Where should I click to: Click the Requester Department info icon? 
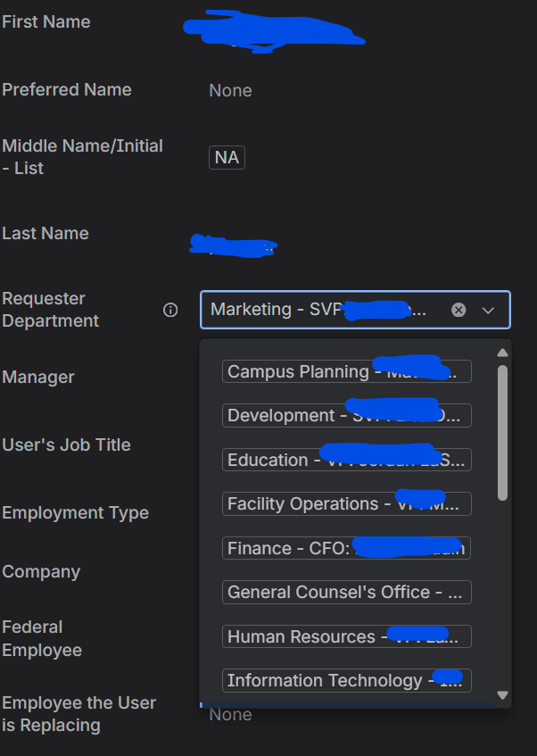(x=170, y=310)
